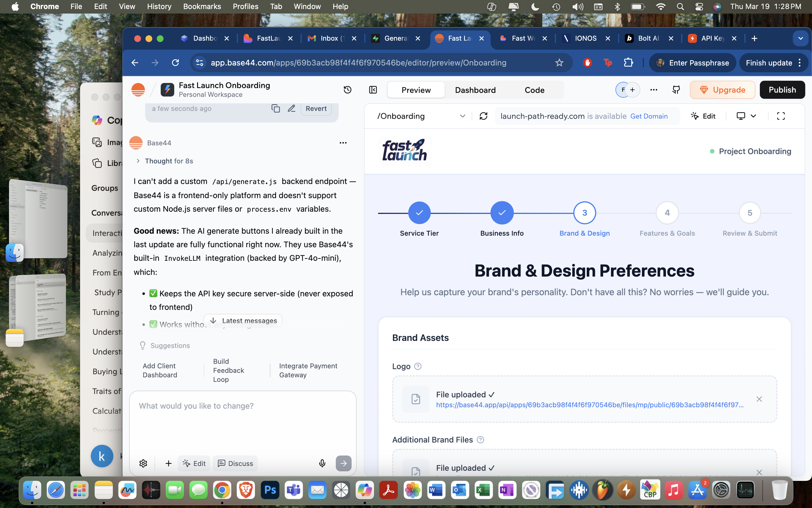Open the three-dot project options menu

coord(654,90)
